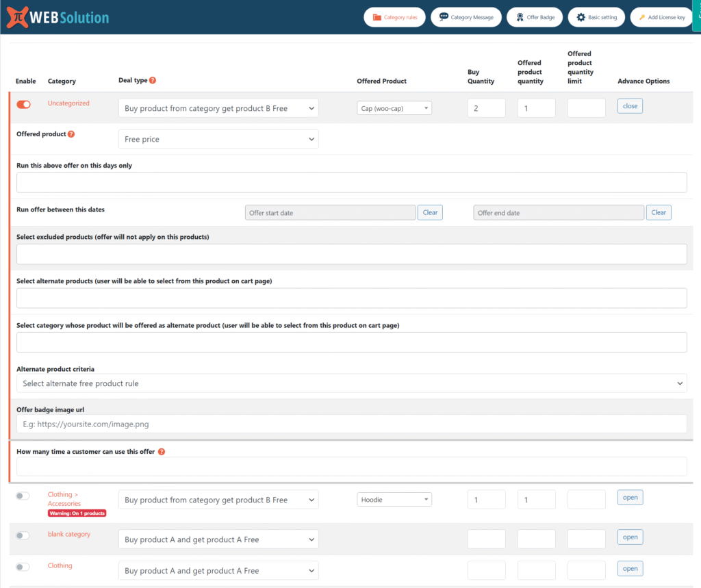Expand the Alternate product criteria dropdown

(x=351, y=383)
